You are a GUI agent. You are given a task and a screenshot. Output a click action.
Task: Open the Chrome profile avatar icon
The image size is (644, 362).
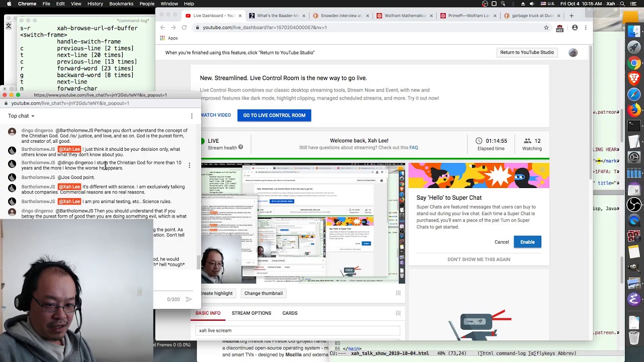pos(575,28)
